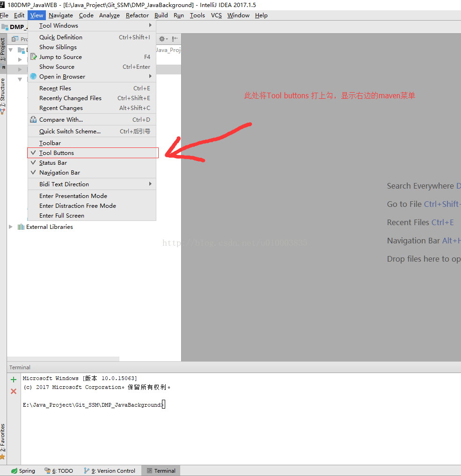
Task: Select Quick Definition in the View menu
Action: coord(92,37)
